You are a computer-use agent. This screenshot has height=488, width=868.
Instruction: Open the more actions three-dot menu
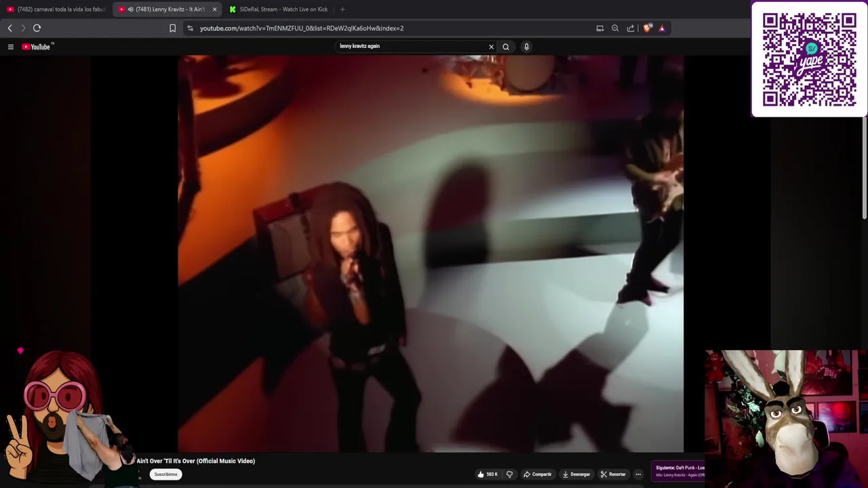[x=638, y=474]
